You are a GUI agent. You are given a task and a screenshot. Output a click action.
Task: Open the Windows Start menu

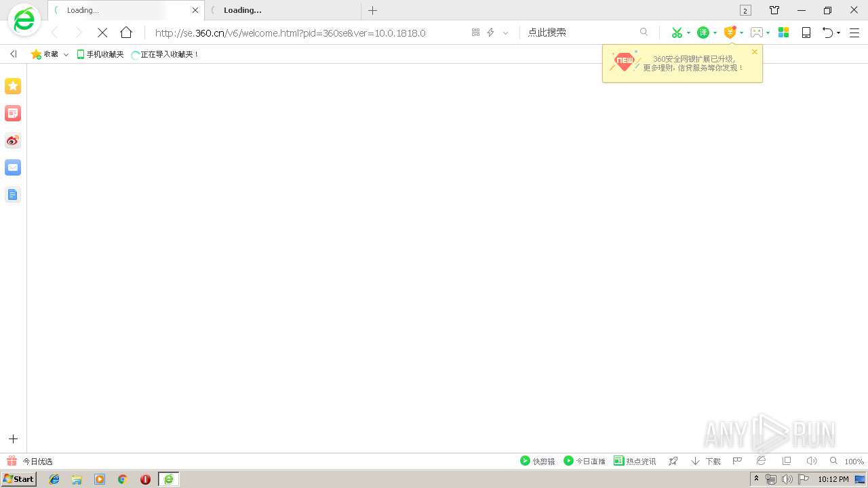18,479
